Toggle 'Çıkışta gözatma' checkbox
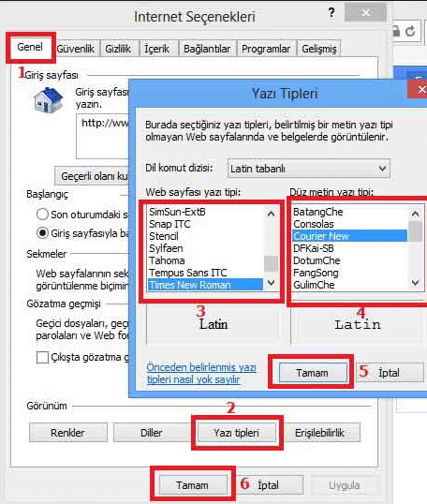Viewport: 427px width, 504px height. pos(42,358)
